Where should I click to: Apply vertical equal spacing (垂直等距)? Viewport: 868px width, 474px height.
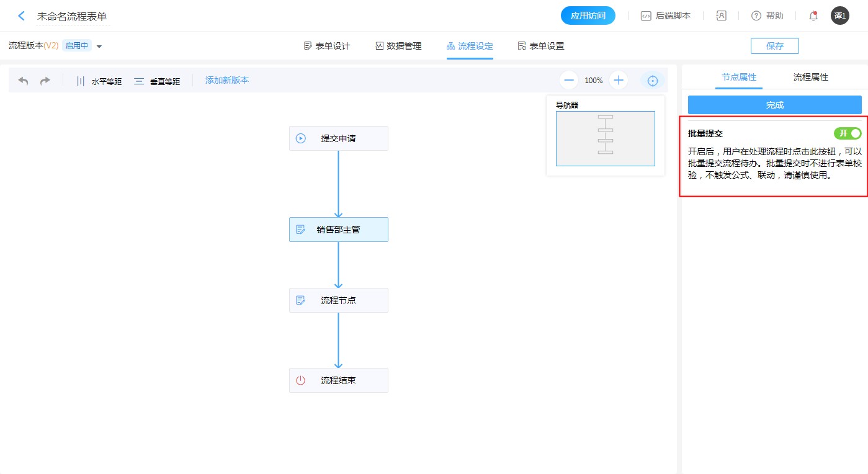point(157,81)
